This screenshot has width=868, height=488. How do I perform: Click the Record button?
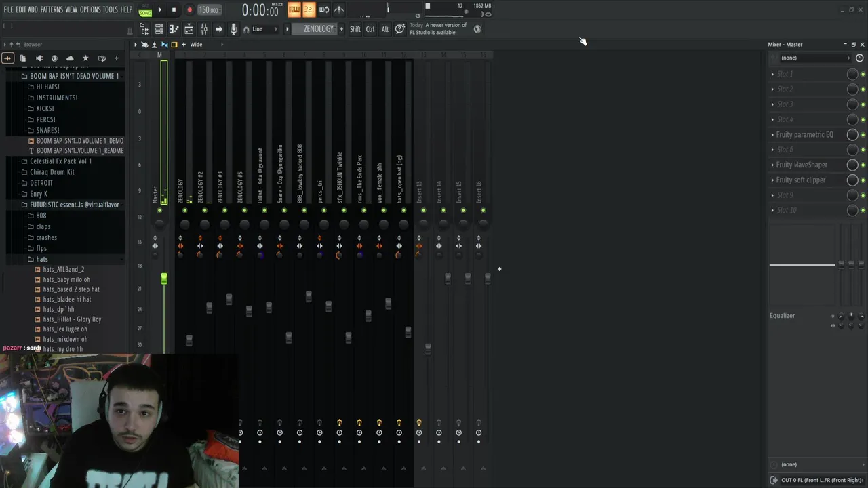click(189, 9)
